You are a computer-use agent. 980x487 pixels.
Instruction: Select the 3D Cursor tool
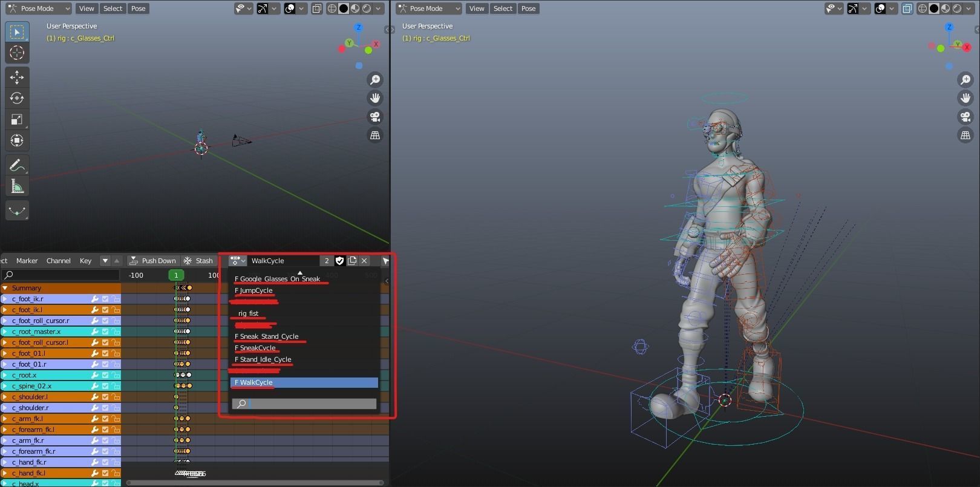(17, 53)
